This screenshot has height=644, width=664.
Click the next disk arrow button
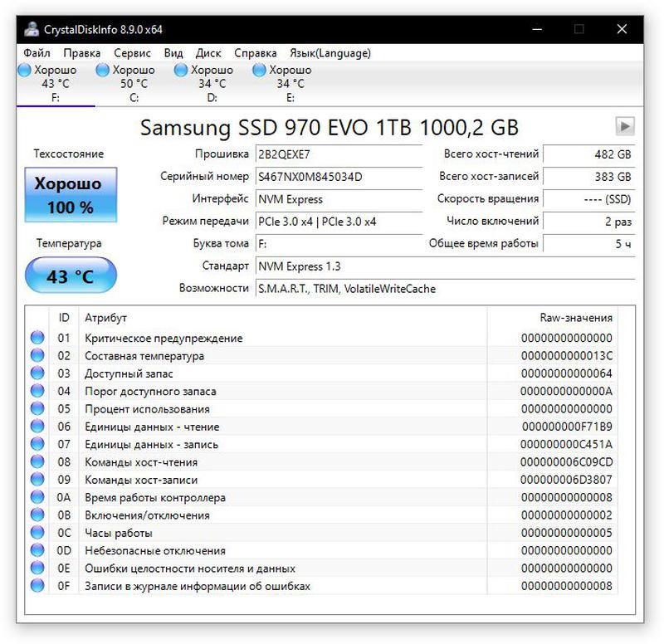(624, 126)
